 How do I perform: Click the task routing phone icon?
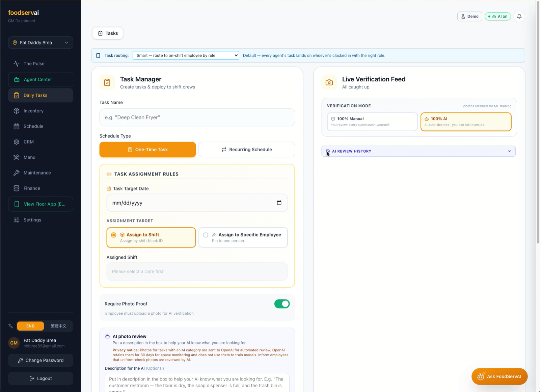[98, 56]
